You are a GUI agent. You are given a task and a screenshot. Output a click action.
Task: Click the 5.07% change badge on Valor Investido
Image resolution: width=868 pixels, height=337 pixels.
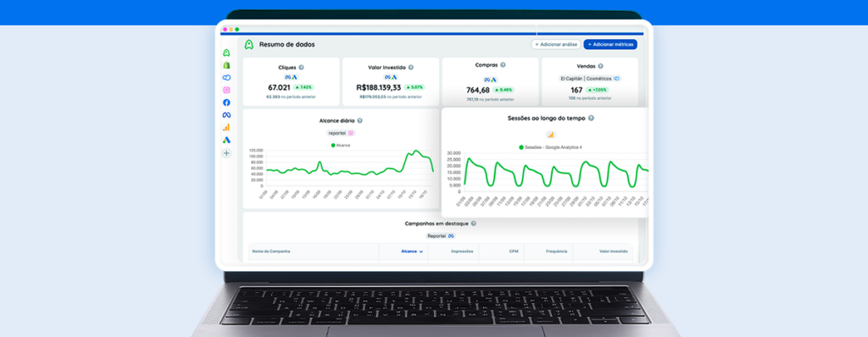(x=415, y=87)
